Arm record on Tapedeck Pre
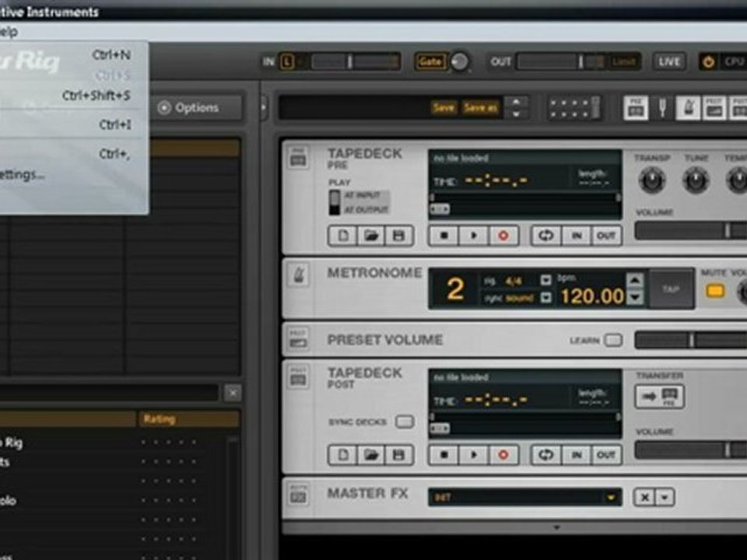 (x=503, y=236)
